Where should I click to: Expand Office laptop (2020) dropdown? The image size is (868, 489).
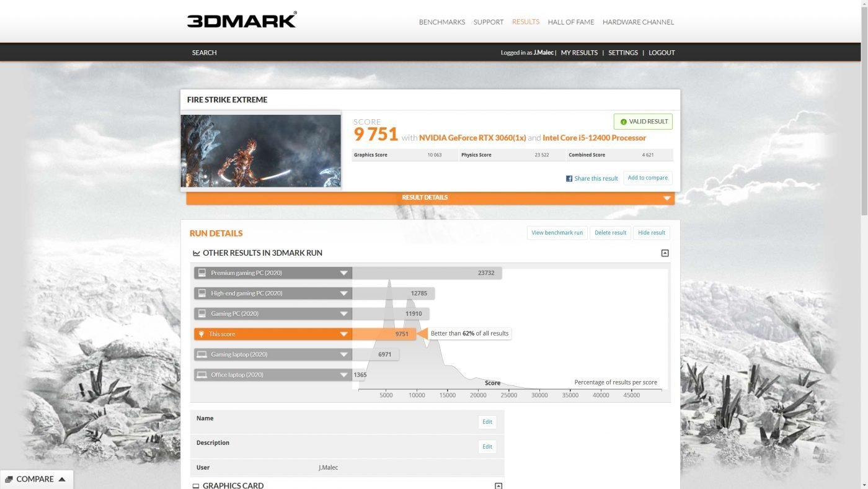(343, 375)
